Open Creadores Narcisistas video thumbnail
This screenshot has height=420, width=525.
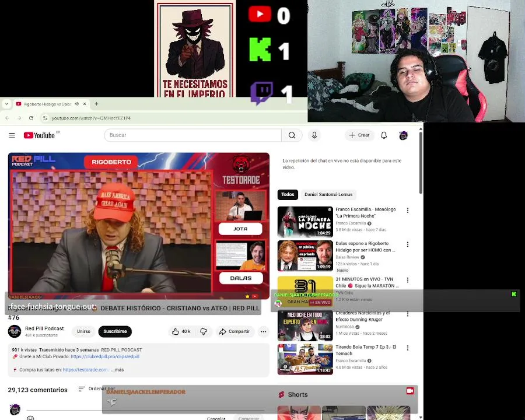pyautogui.click(x=305, y=325)
